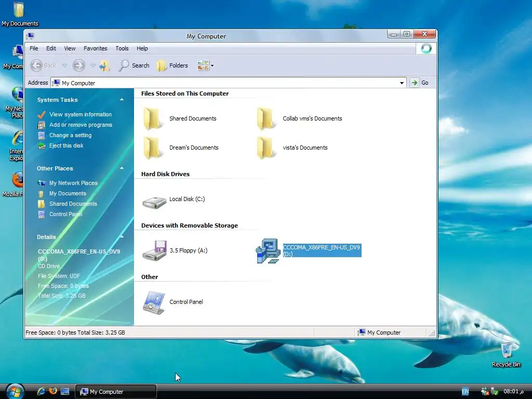Click 'Free Space: 0 bytes Total Size: 3.25 GB' status text
Viewport: 532px width, 399px height.
(x=75, y=332)
